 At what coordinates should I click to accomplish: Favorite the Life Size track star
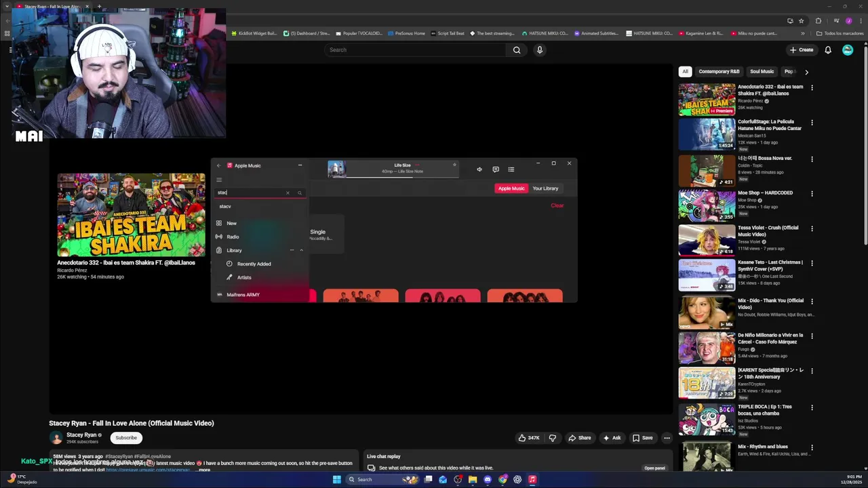tap(454, 165)
